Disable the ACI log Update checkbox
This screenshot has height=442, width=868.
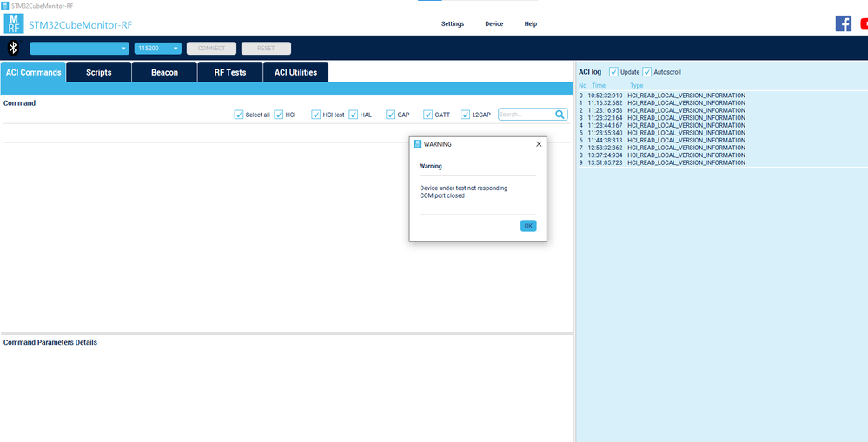[x=614, y=72]
